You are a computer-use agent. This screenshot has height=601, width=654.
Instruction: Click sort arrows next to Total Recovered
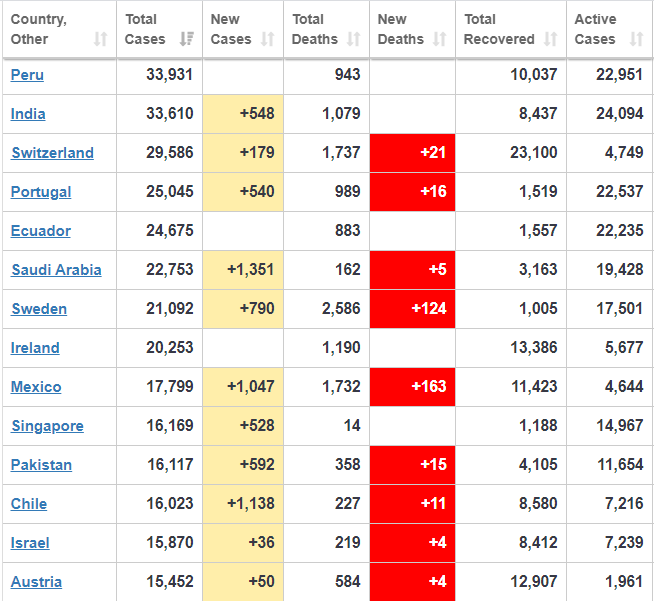(550, 39)
